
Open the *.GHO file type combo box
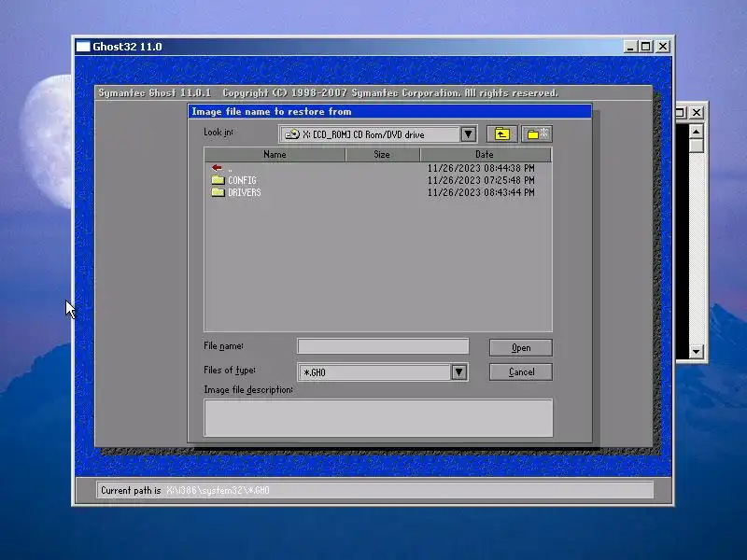coord(382,371)
